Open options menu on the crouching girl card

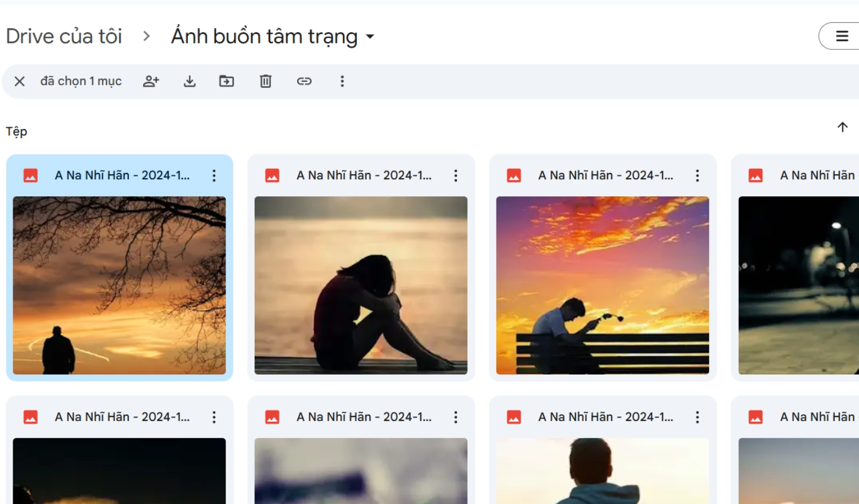[x=456, y=176]
